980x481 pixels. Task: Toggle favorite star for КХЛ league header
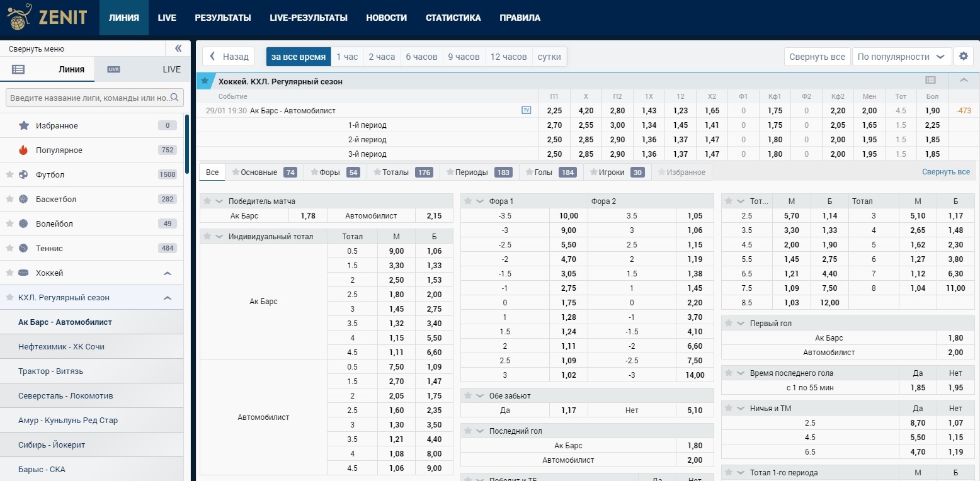click(x=205, y=81)
